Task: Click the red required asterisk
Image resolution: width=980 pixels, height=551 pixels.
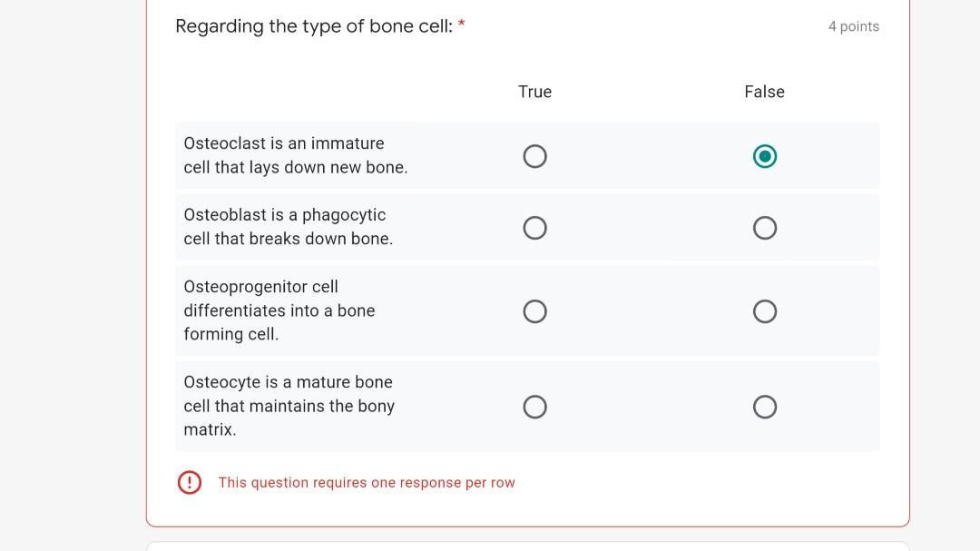Action: point(461,25)
